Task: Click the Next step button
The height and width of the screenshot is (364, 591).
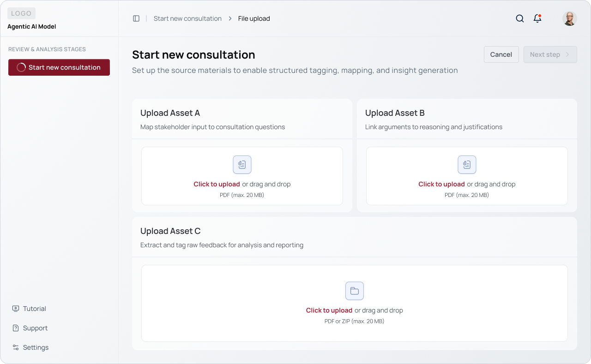Action: (x=550, y=54)
